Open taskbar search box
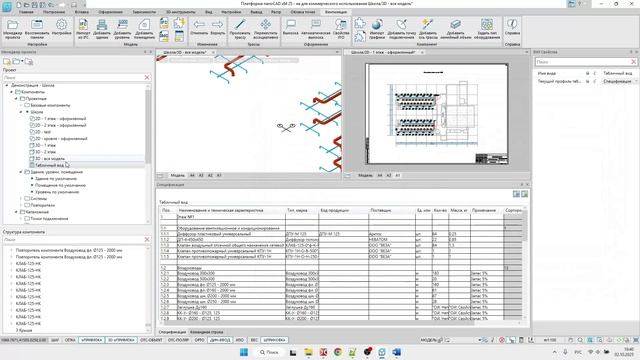 [x=270, y=352]
